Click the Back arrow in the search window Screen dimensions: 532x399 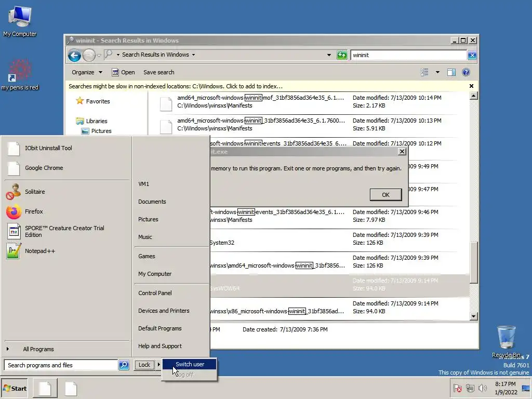74,55
